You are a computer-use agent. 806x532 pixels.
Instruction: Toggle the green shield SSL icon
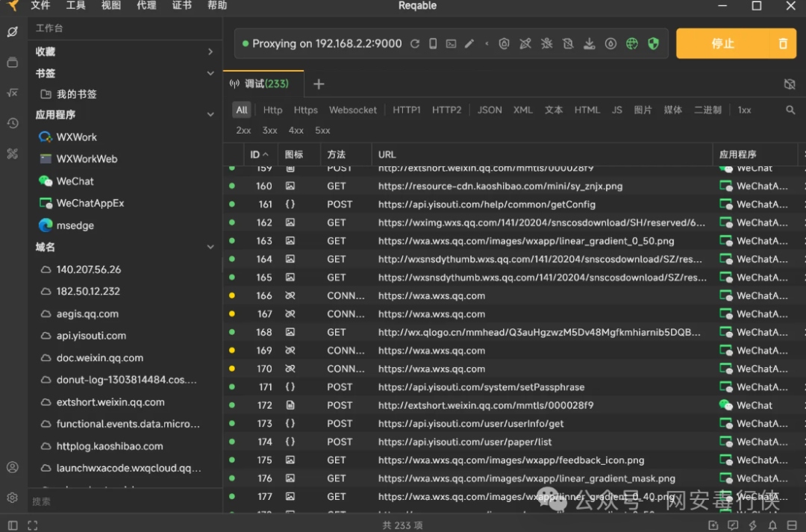[x=653, y=44]
